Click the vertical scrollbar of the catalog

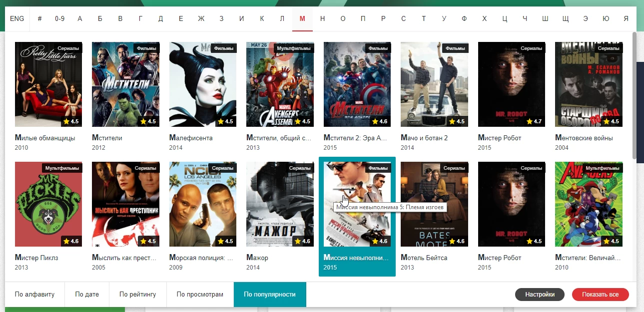point(635,95)
